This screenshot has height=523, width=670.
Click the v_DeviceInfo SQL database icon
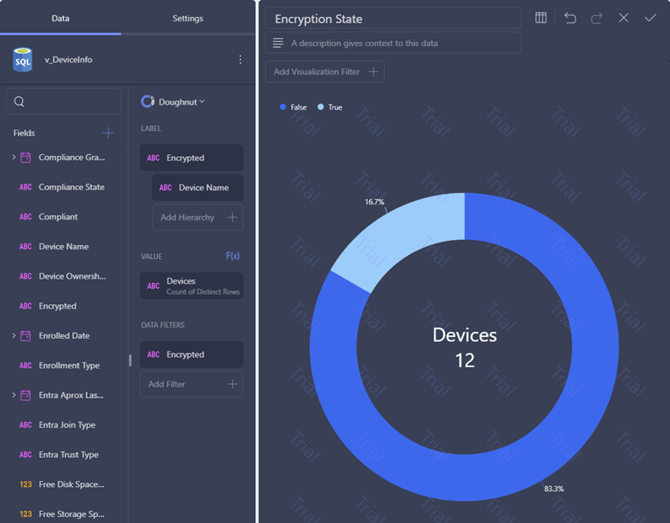[23, 60]
